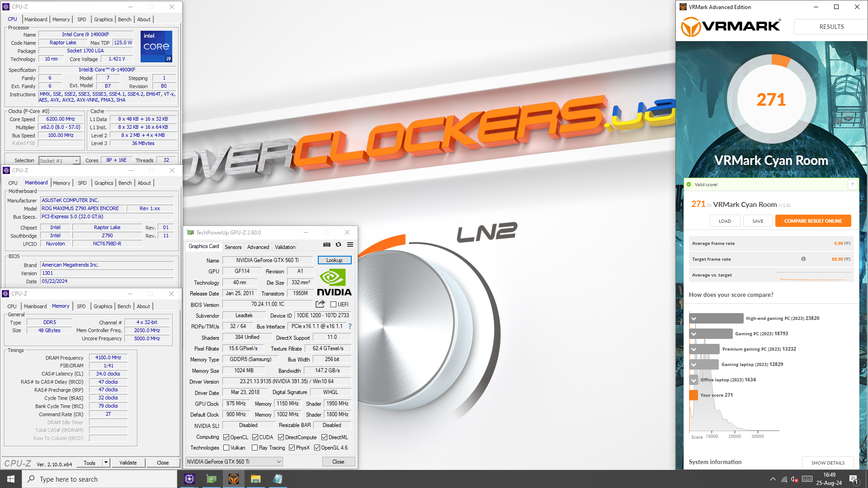
Task: Click the RESULTS header in VRMark
Action: coord(831,27)
